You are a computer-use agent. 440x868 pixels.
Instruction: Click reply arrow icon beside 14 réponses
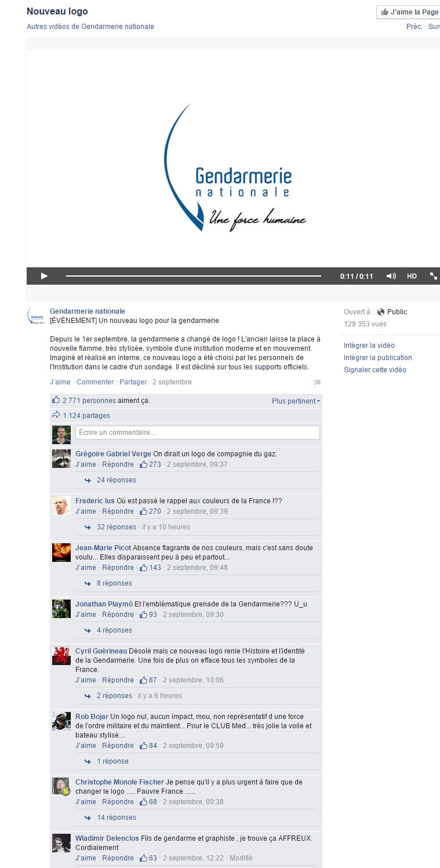(x=88, y=818)
